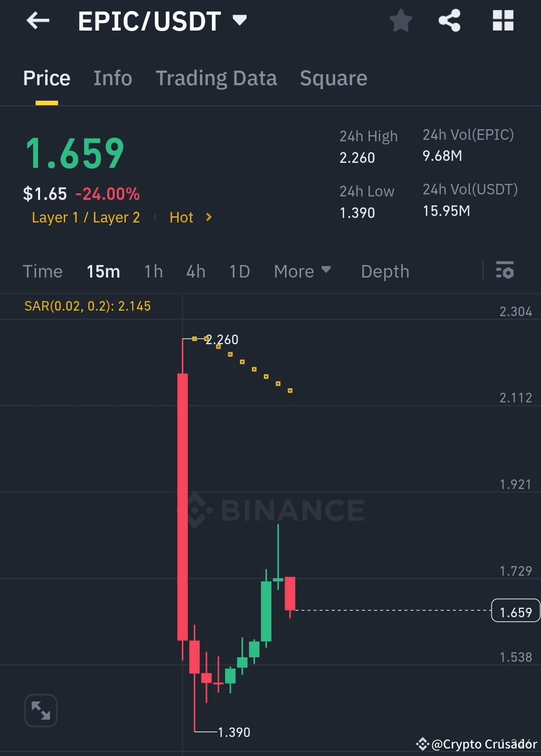Select the 4h timeframe

tap(195, 271)
